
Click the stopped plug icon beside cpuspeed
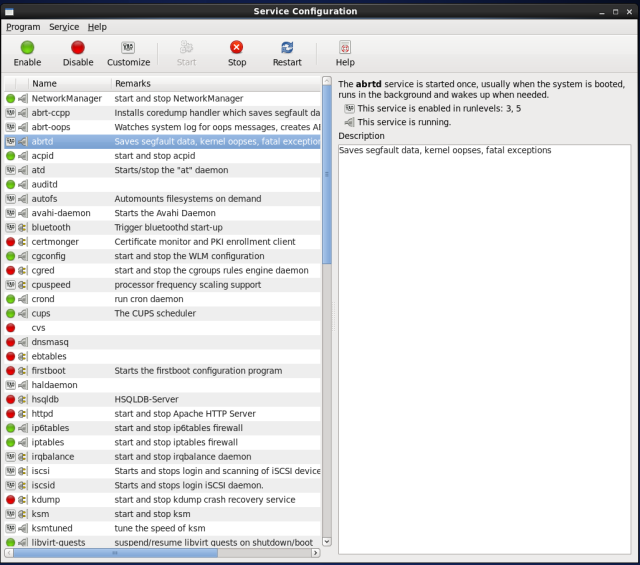click(x=23, y=285)
